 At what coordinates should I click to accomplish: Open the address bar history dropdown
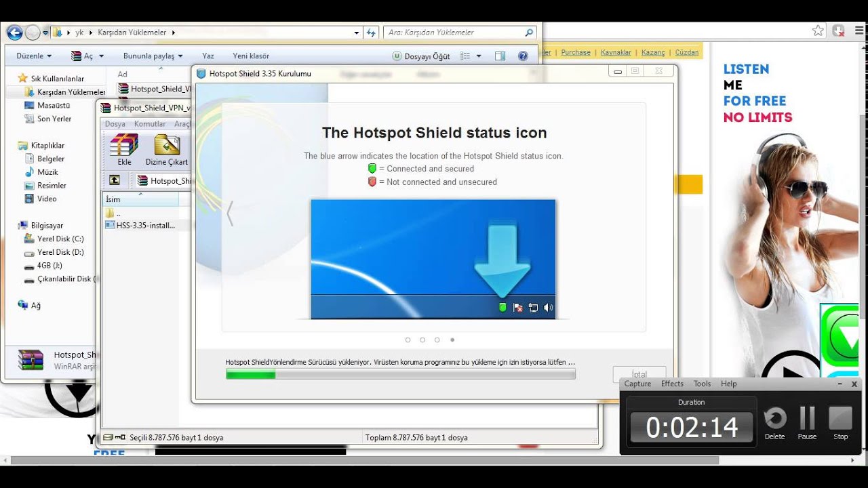tap(357, 32)
